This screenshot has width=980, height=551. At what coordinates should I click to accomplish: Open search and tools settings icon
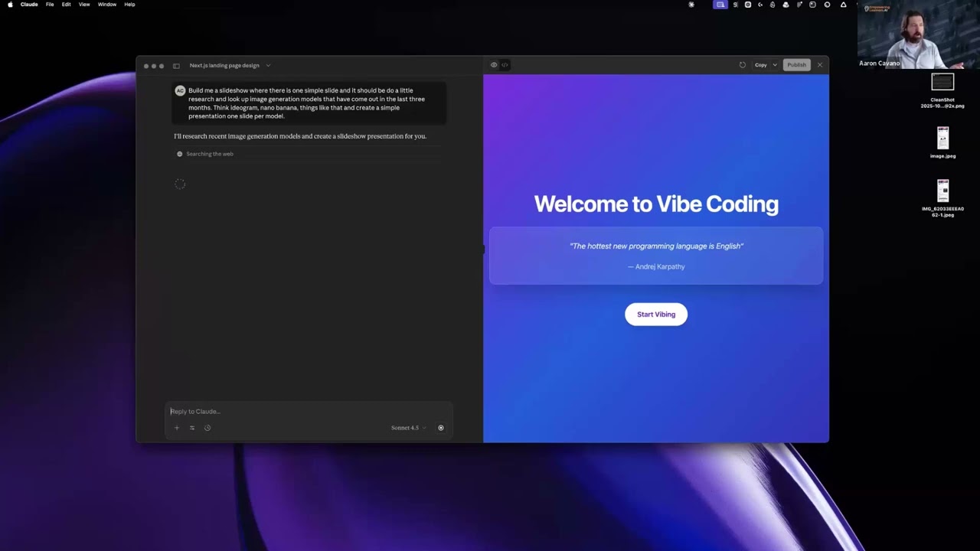192,428
